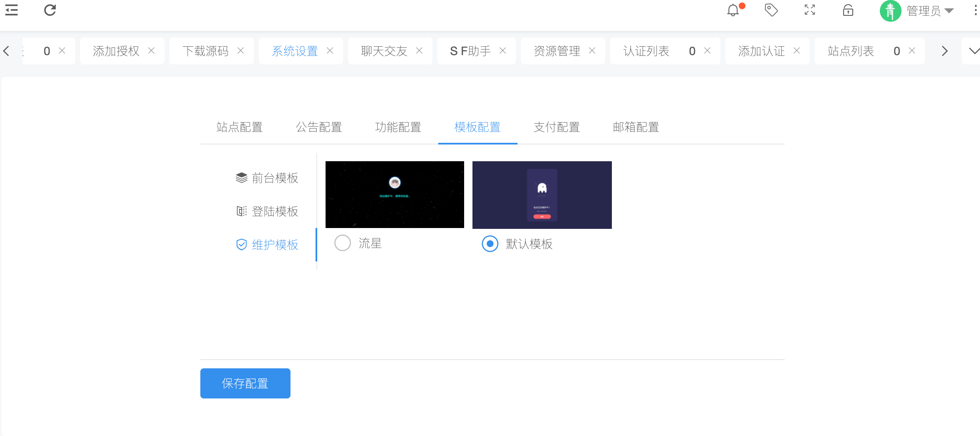The width and height of the screenshot is (980, 436).
Task: Open the 站点配置 settings tab
Action: (240, 127)
